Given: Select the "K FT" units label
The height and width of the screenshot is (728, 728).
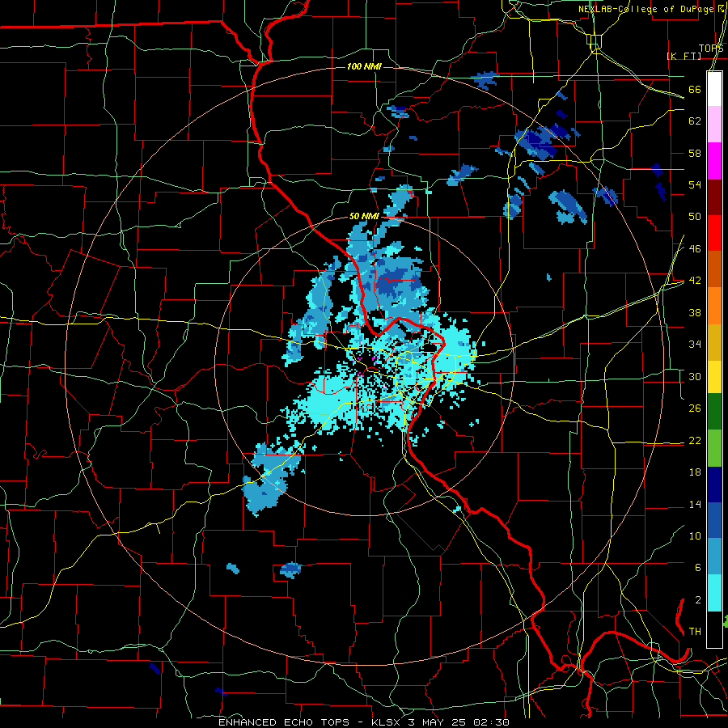Looking at the screenshot, I should click(684, 56).
